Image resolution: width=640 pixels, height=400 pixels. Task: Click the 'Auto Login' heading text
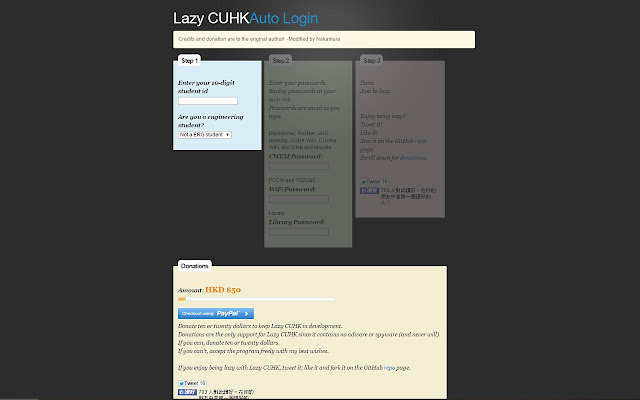[284, 18]
